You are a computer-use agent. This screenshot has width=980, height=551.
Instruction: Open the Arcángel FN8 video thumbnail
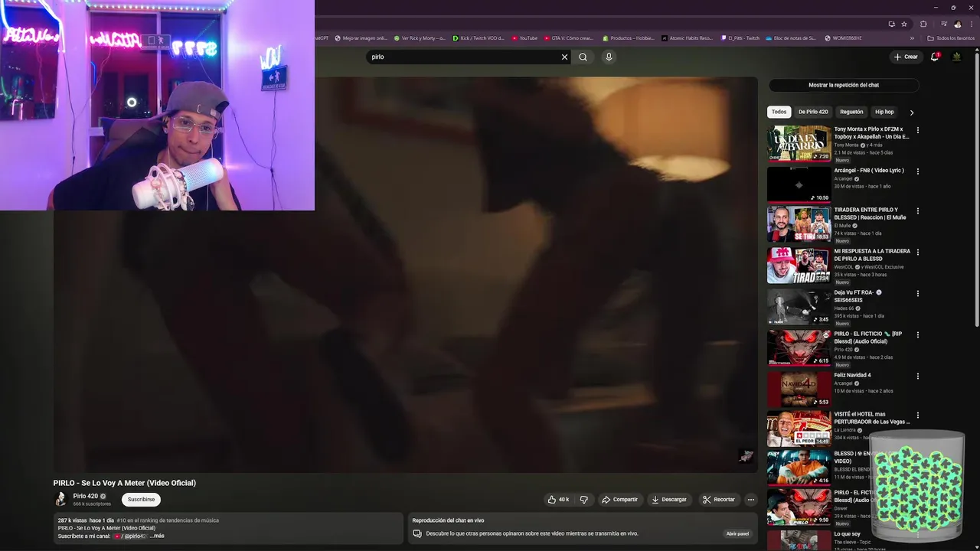tap(799, 184)
